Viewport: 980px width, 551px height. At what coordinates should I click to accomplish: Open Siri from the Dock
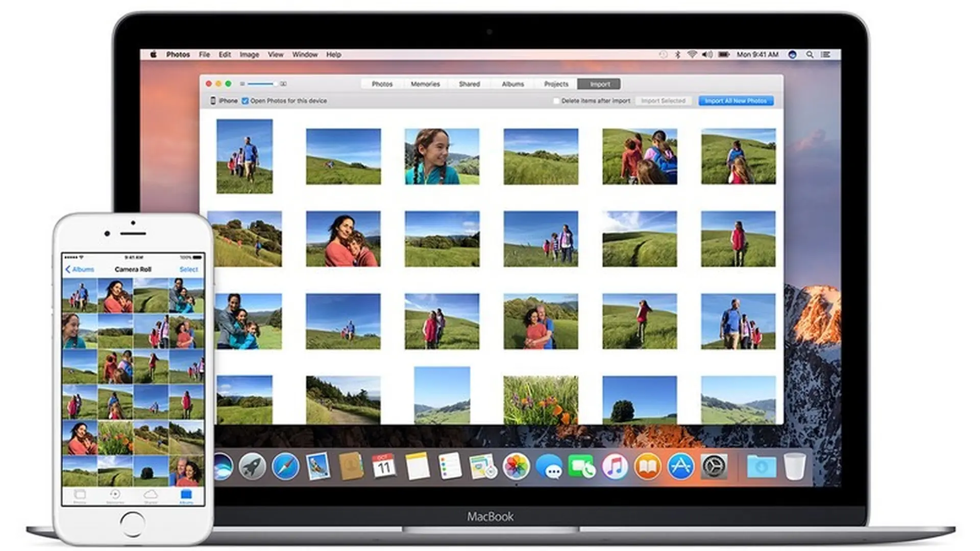(x=223, y=467)
